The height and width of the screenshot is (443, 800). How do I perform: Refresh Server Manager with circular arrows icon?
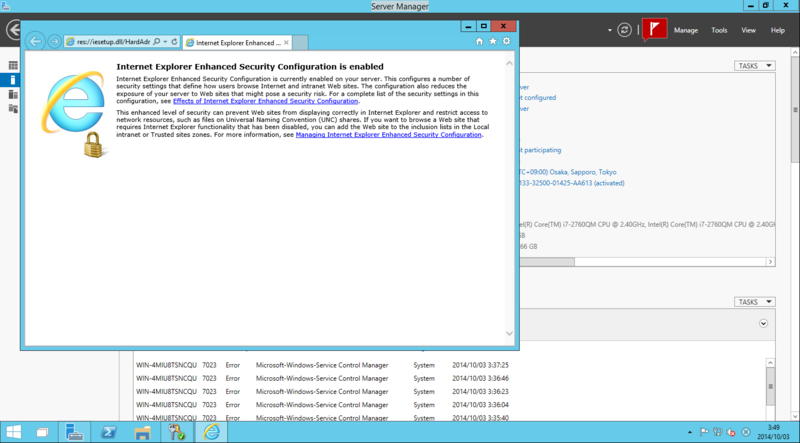pos(624,30)
